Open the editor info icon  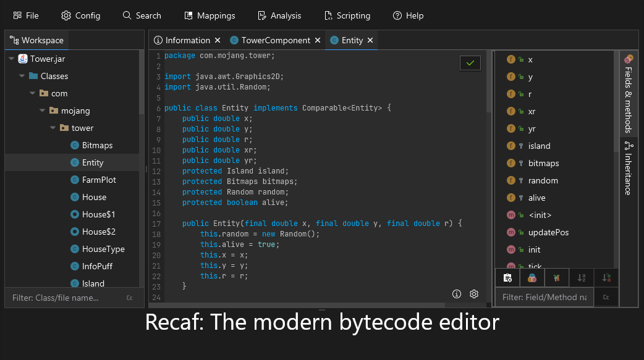[x=457, y=294]
